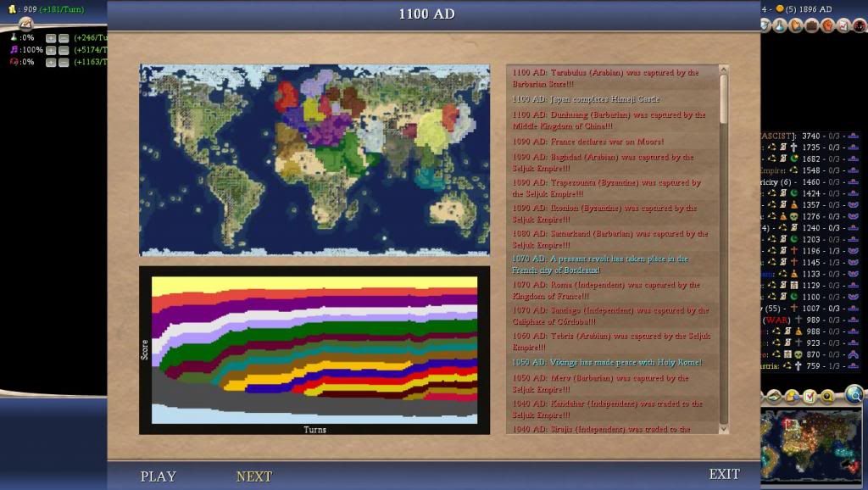Click the green research beaker icon
868x490 pixels.
(x=14, y=37)
